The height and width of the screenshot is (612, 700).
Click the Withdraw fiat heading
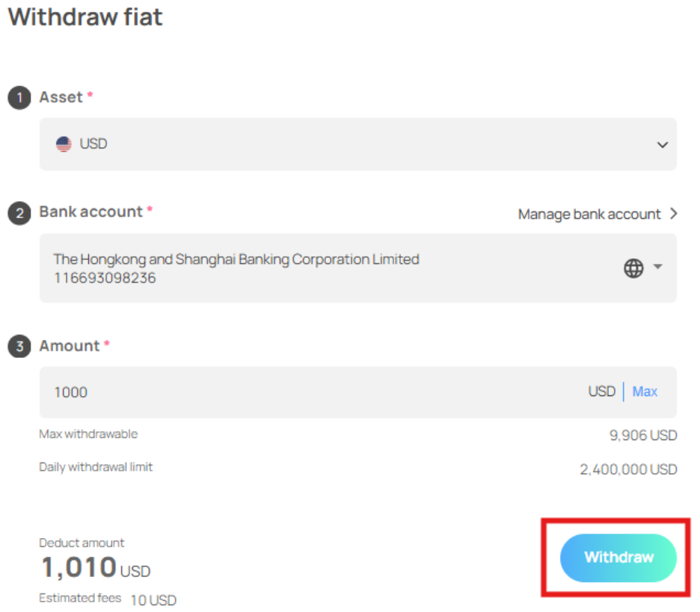tap(85, 16)
